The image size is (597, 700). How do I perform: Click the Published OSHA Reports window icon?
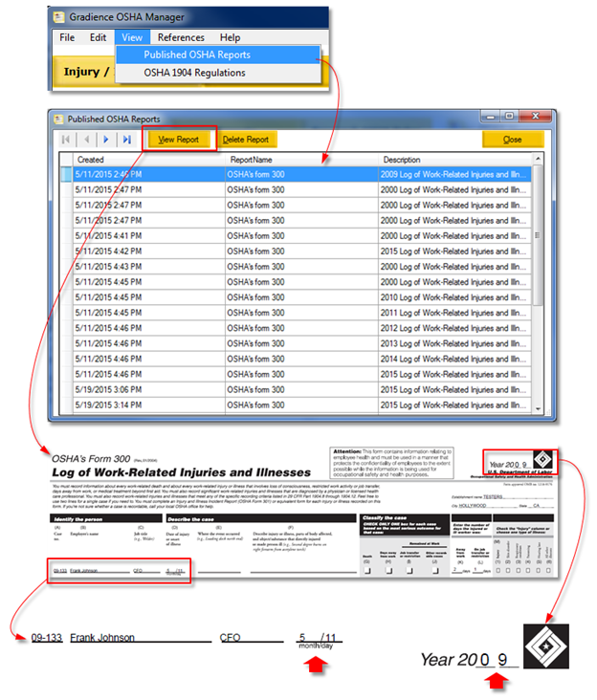point(59,120)
